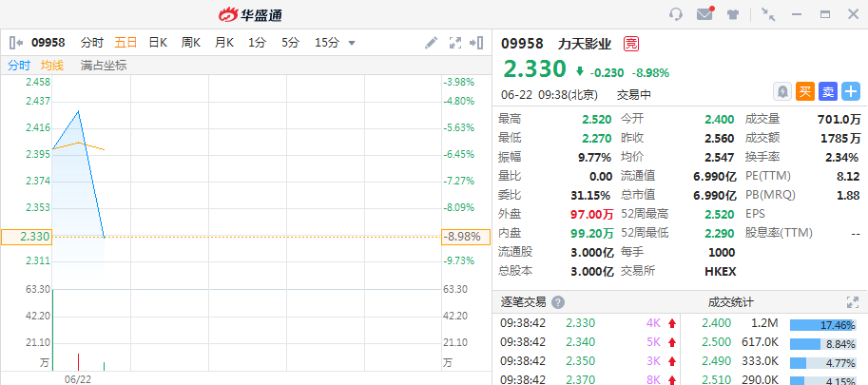
Task: Expand the chart to fullscreen
Action: click(x=455, y=43)
